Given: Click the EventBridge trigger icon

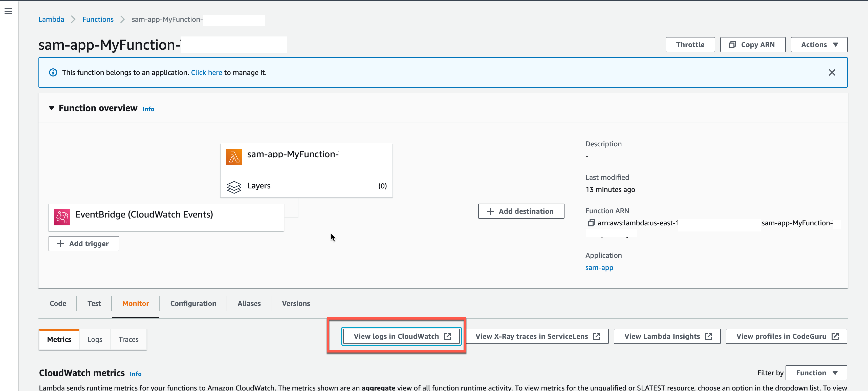Looking at the screenshot, I should click(62, 217).
